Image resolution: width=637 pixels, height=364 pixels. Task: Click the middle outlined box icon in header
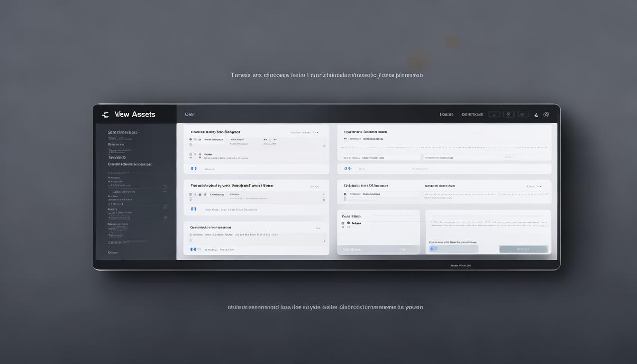click(509, 114)
